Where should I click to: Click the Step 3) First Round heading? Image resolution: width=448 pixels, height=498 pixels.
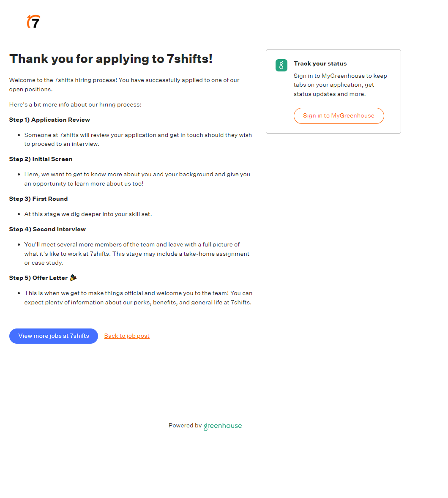click(x=38, y=199)
